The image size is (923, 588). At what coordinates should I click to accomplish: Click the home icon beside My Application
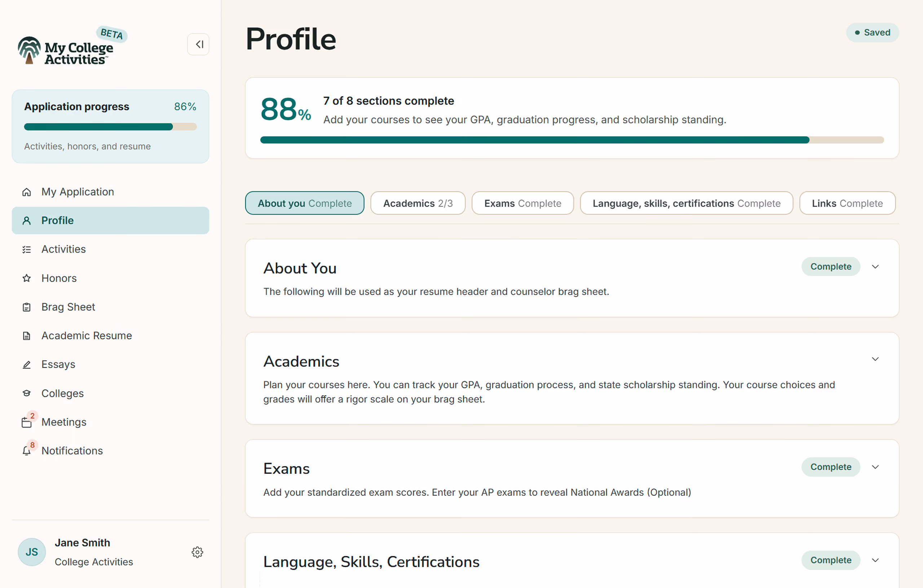tap(26, 192)
